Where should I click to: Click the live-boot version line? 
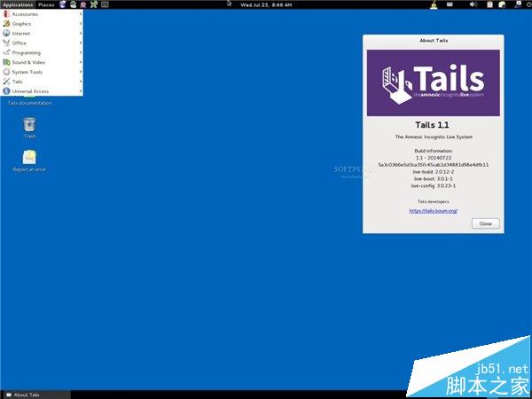[x=434, y=179]
